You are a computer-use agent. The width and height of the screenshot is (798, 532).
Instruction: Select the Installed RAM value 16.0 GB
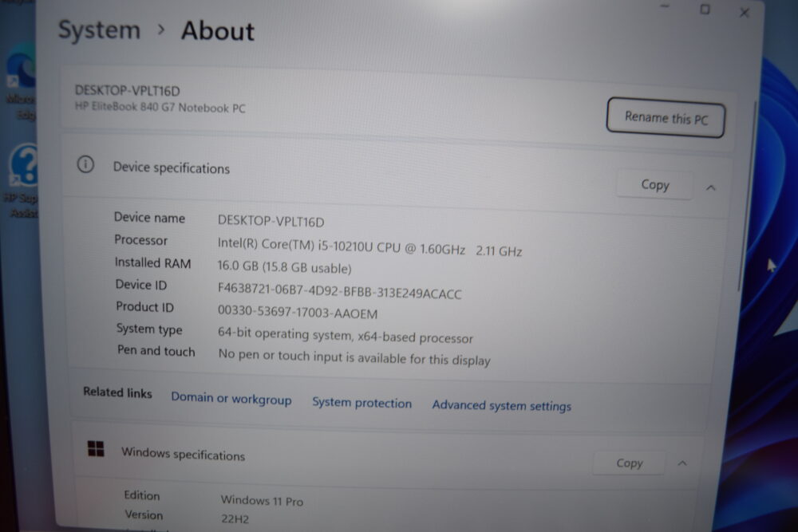pyautogui.click(x=284, y=267)
